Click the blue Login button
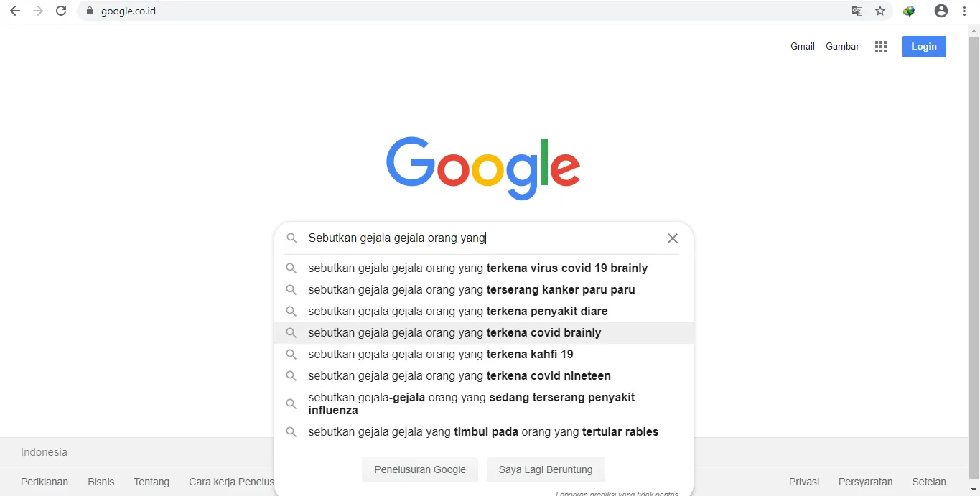Screen dimensions: 980x496 coord(924,47)
